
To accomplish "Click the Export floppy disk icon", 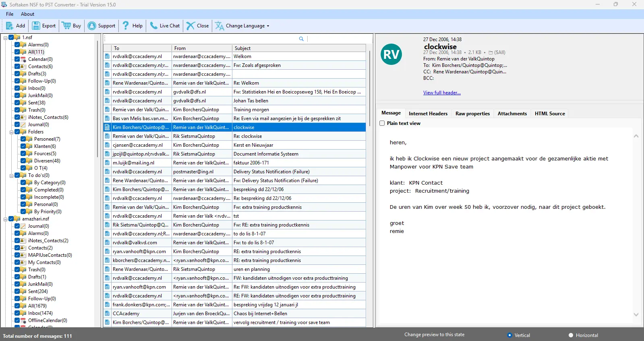I will [x=36, y=26].
